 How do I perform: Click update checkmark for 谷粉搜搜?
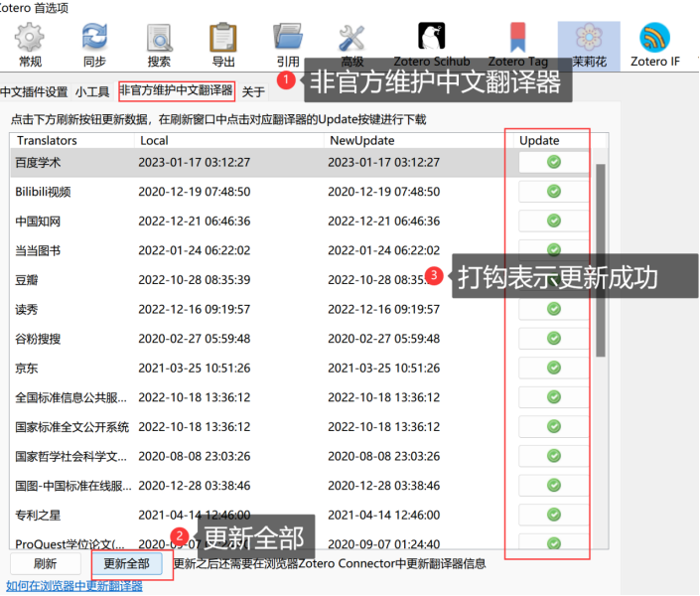[x=554, y=338]
